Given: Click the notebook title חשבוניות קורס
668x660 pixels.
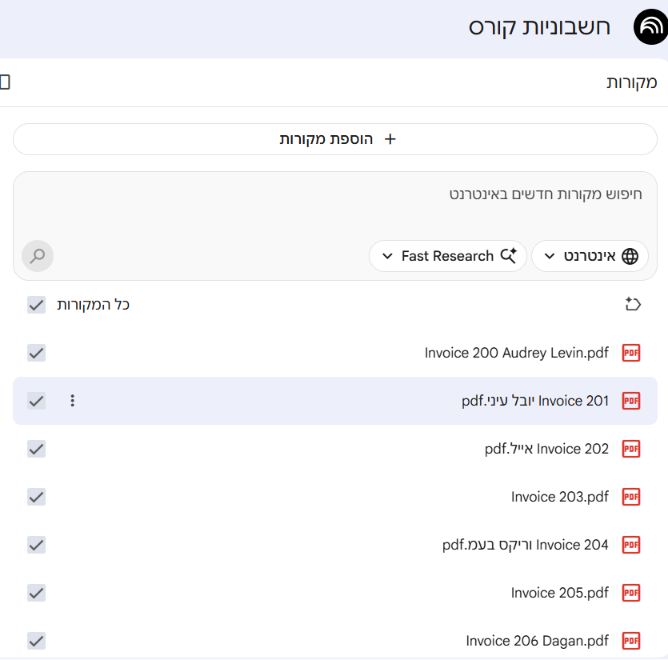Looking at the screenshot, I should [539, 27].
